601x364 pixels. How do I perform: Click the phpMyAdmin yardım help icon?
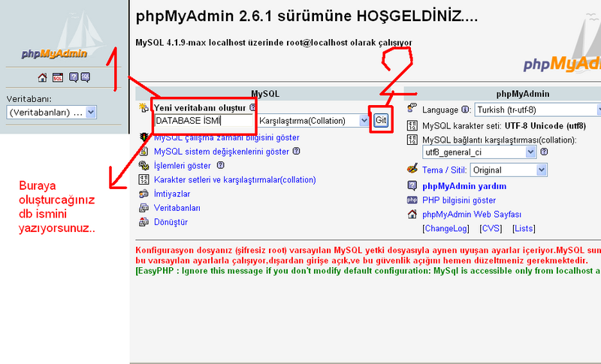pyautogui.click(x=412, y=186)
